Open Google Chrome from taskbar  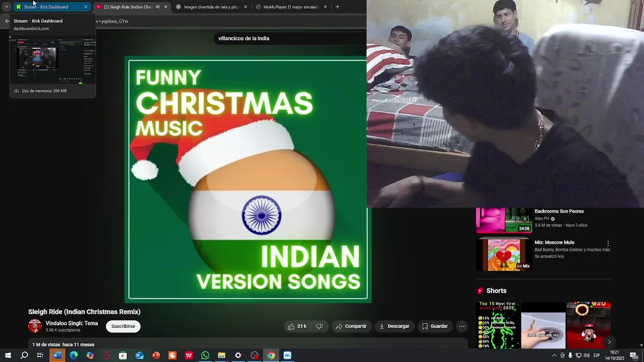coord(271,355)
